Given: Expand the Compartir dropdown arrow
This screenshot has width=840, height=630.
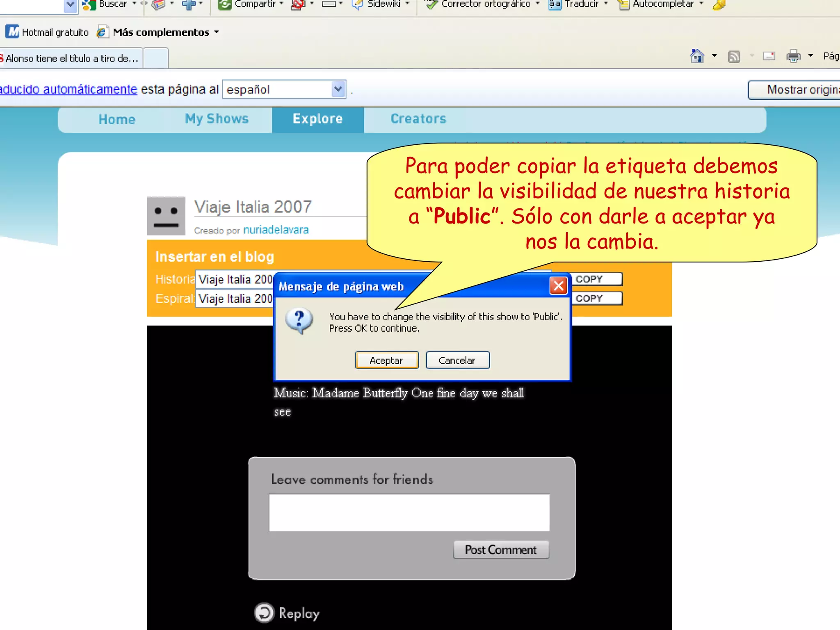Looking at the screenshot, I should 281,3.
